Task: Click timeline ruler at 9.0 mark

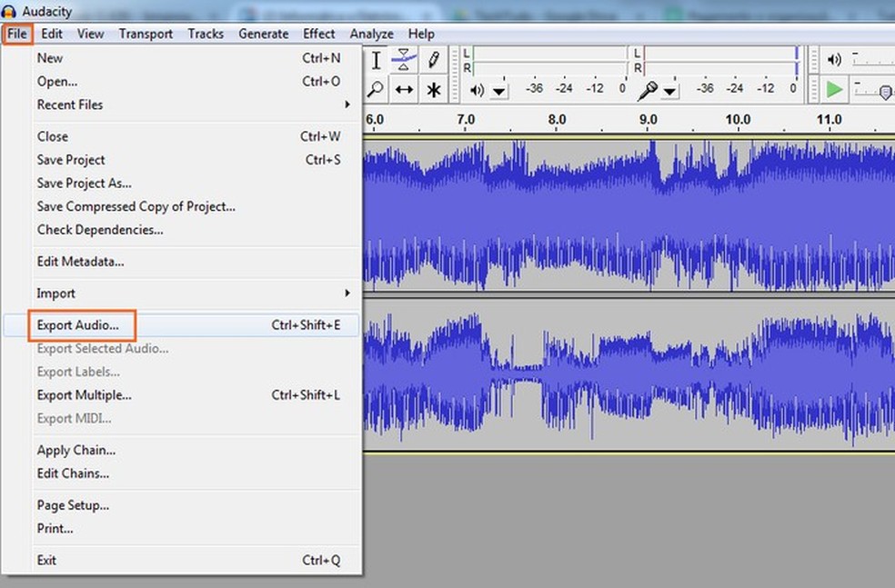Action: tap(648, 121)
